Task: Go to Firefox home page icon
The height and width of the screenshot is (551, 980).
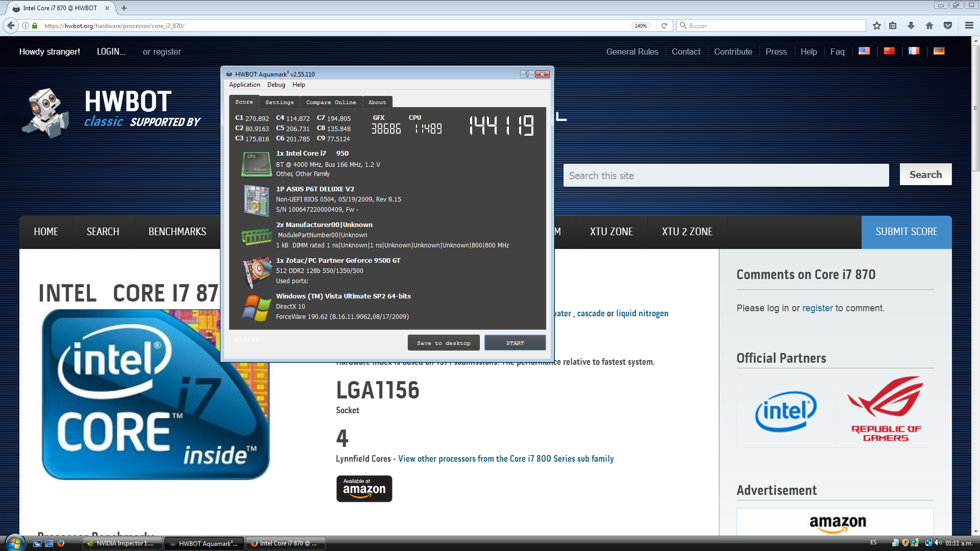Action: point(929,26)
